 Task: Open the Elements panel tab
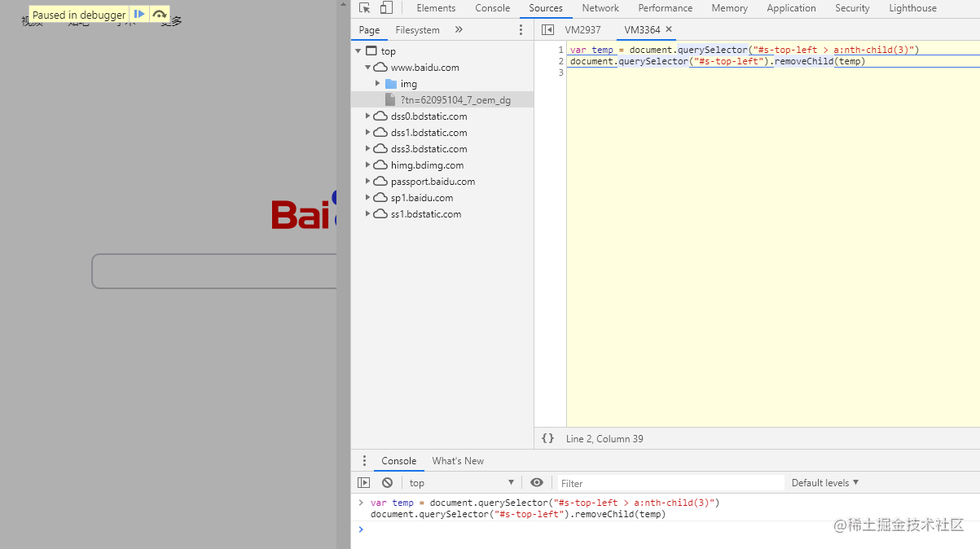click(436, 8)
